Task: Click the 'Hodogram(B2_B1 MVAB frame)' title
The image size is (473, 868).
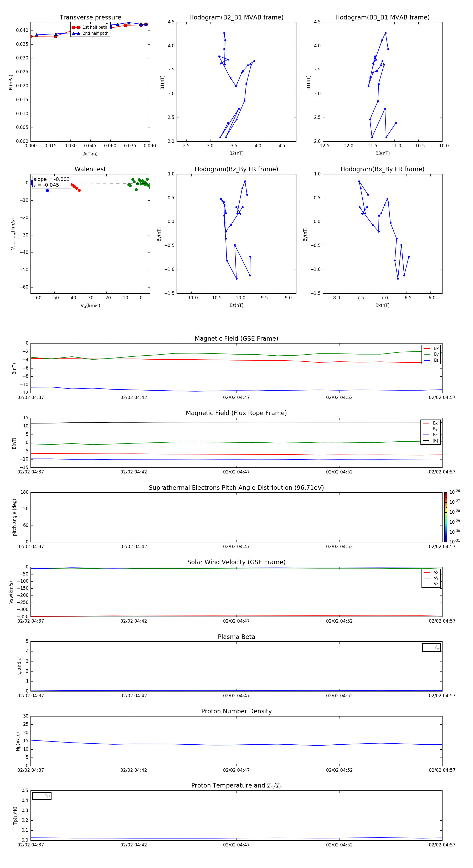Action: pos(236,18)
